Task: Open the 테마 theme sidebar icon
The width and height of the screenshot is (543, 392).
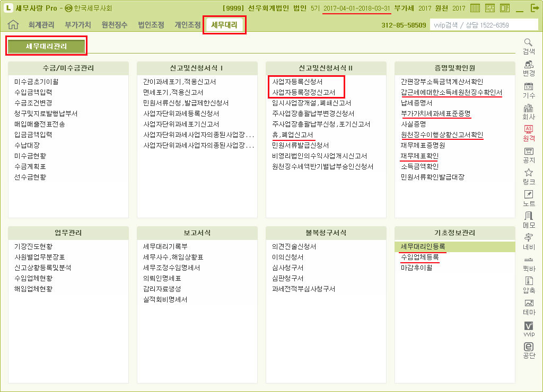Action: click(529, 307)
